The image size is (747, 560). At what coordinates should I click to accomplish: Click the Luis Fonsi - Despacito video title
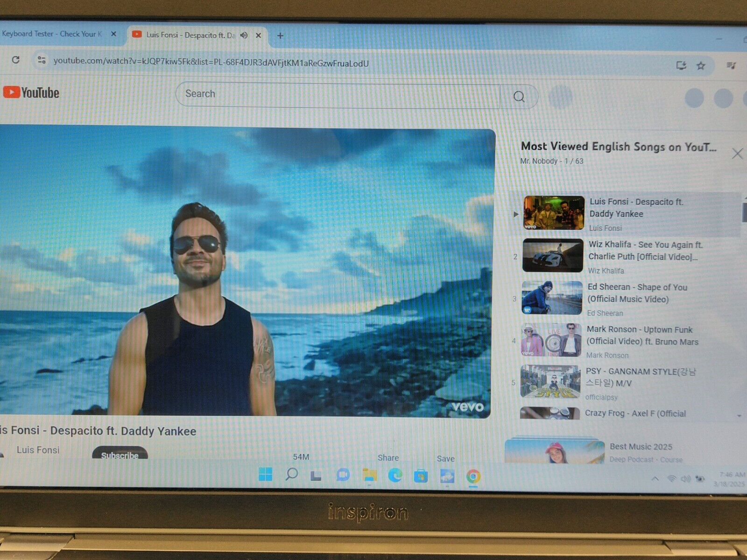pyautogui.click(x=98, y=431)
